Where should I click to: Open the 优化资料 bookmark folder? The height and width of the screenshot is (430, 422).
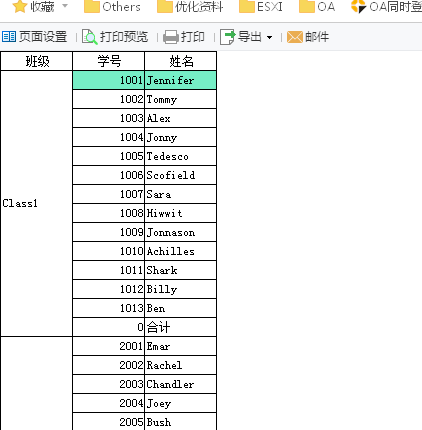click(x=190, y=7)
